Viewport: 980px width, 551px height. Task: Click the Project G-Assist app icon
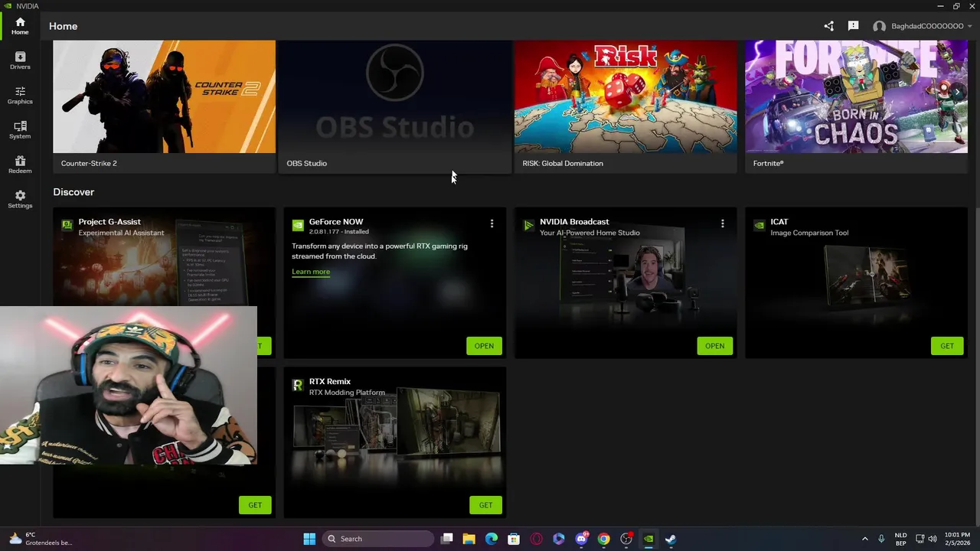click(x=67, y=225)
